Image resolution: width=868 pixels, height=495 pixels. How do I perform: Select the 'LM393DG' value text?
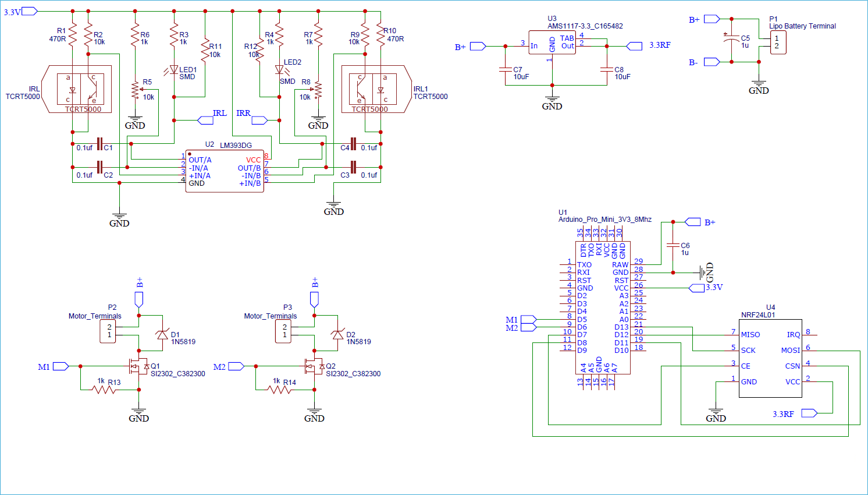tap(236, 146)
